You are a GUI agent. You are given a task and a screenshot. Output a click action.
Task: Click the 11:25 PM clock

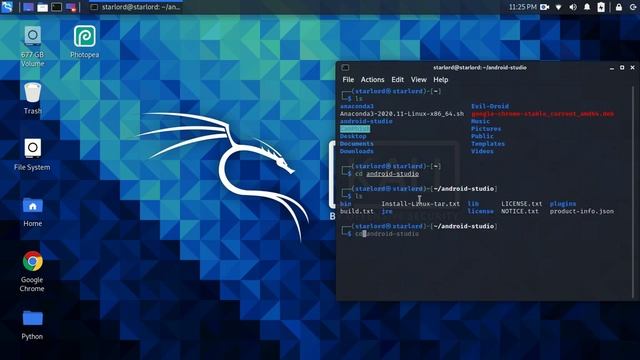pyautogui.click(x=522, y=7)
